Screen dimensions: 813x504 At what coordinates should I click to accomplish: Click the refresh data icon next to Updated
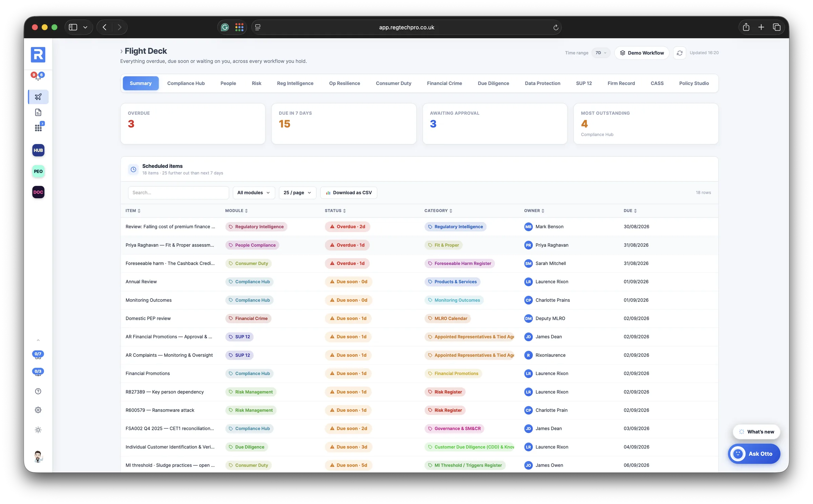pos(680,53)
